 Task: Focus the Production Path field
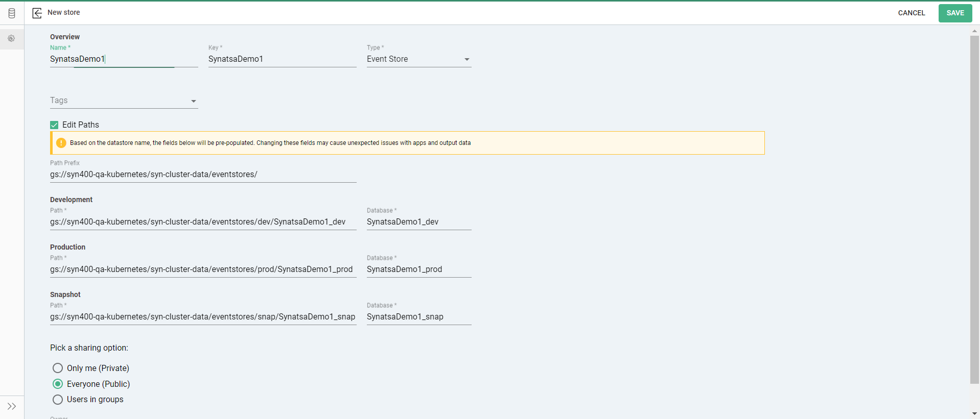point(203,269)
